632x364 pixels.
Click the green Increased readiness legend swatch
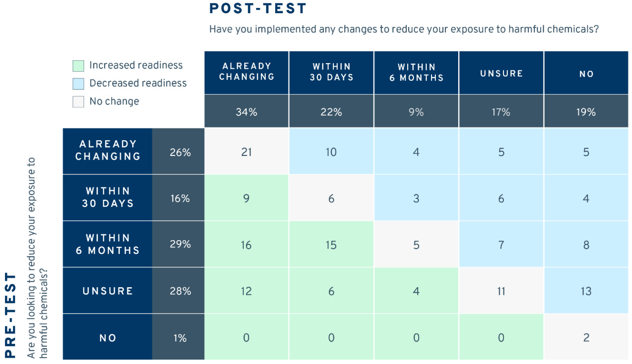[78, 66]
